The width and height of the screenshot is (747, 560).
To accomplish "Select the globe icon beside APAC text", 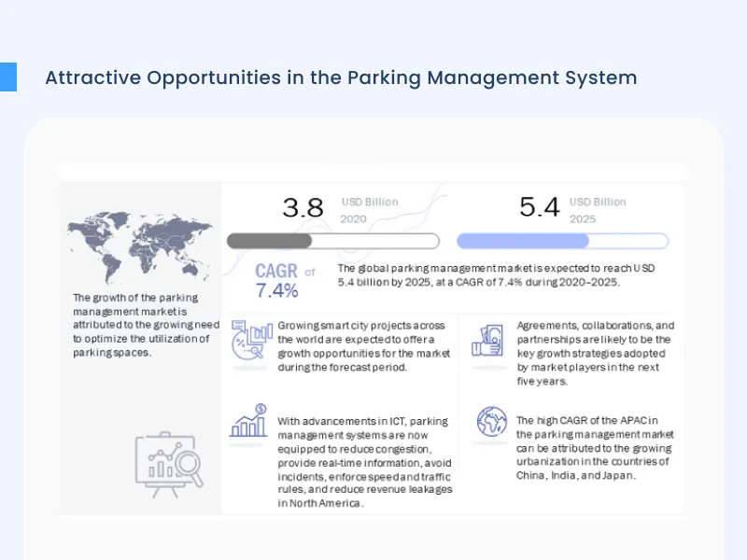I will (x=491, y=422).
